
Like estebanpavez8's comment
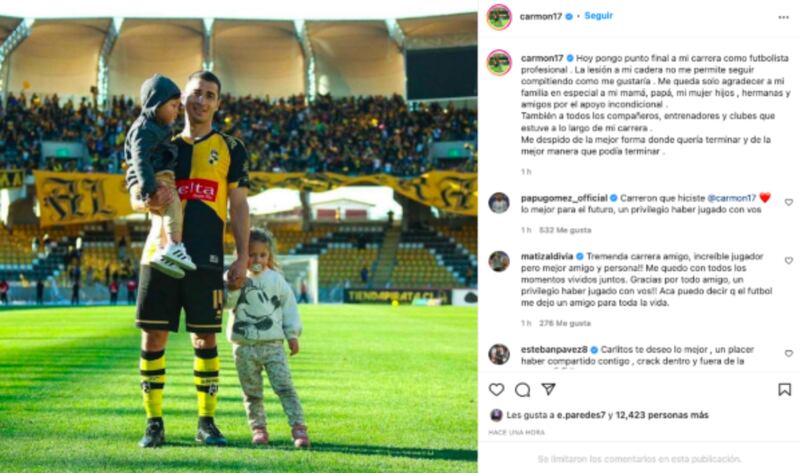coord(788,354)
